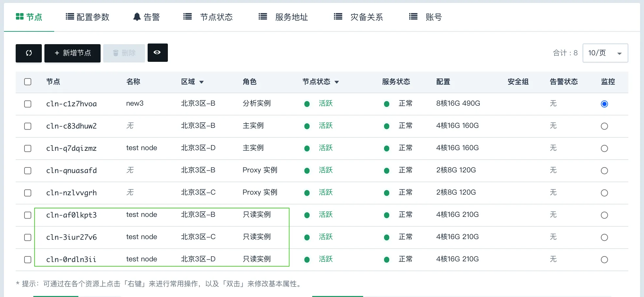Screen dimensions: 644x297
Task: Click the refresh icon button
Action: (x=29, y=53)
